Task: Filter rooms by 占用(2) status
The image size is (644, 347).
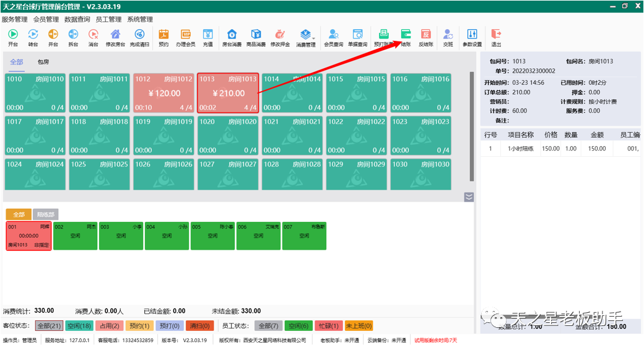Action: [110, 326]
